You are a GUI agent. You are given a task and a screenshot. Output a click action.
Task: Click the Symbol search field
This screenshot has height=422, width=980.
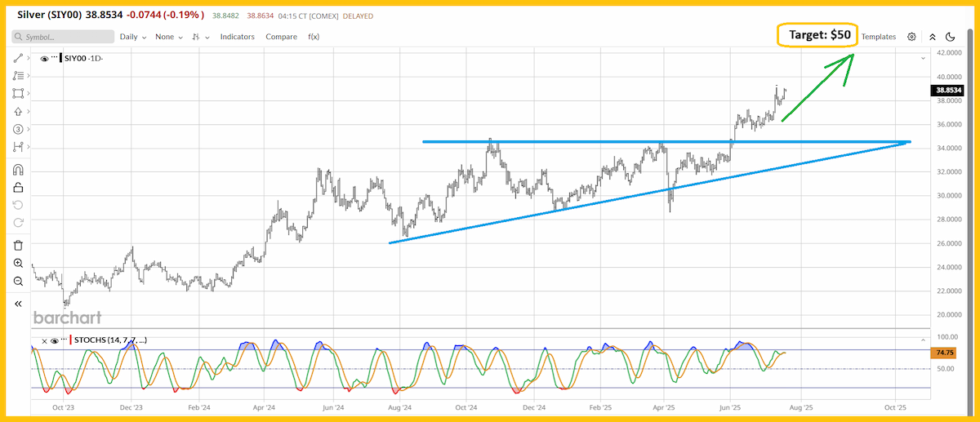pyautogui.click(x=63, y=37)
